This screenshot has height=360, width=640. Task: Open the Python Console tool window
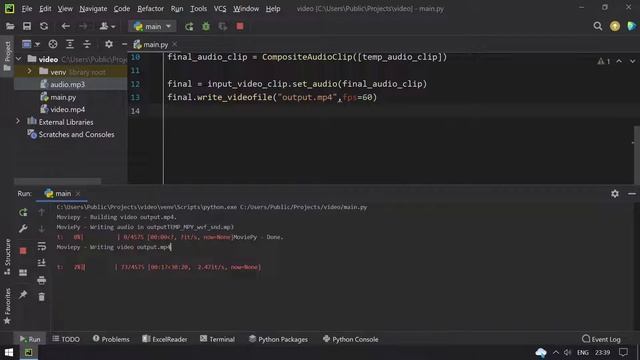click(351, 339)
